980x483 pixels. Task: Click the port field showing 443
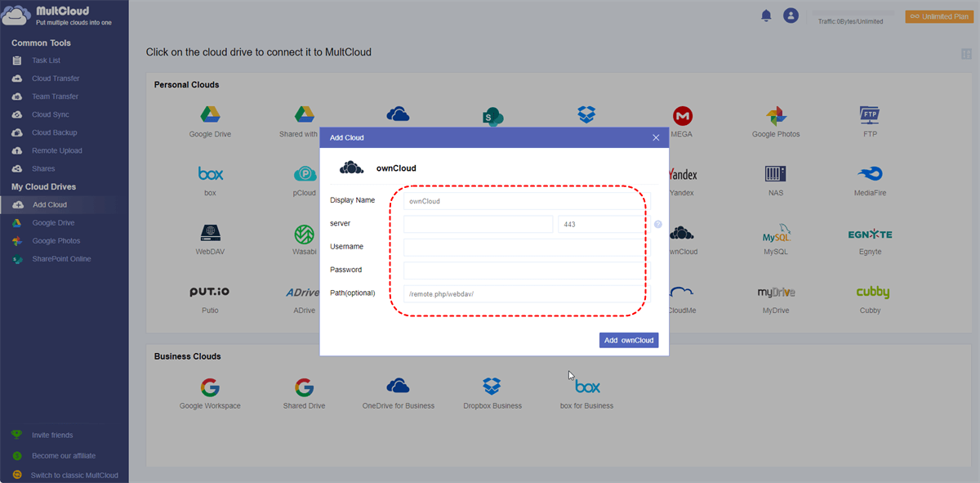[603, 224]
